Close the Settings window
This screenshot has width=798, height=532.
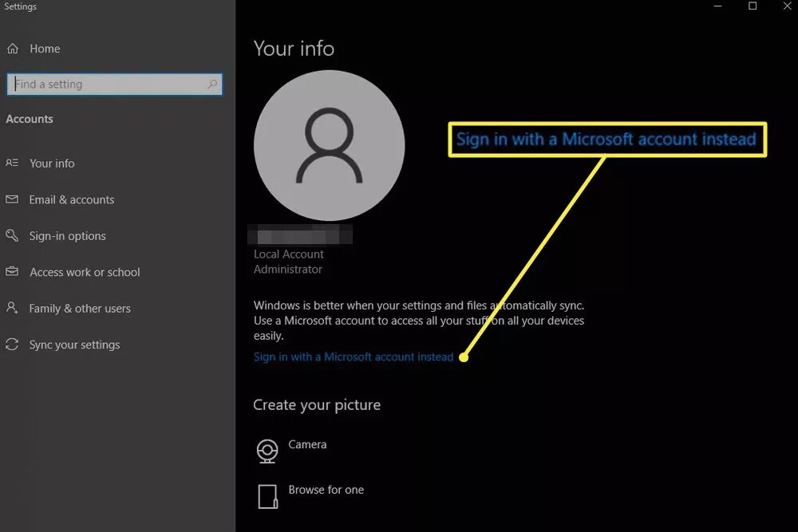(x=787, y=6)
